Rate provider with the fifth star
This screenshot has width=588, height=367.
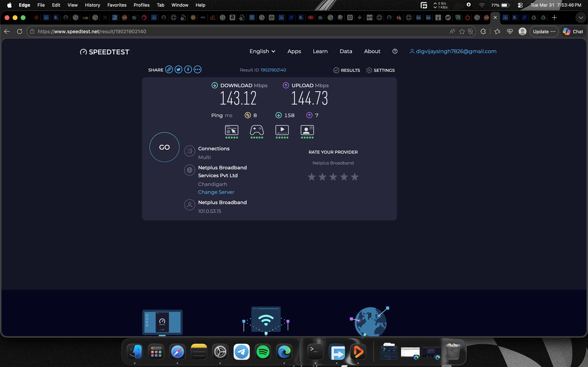pos(355,177)
